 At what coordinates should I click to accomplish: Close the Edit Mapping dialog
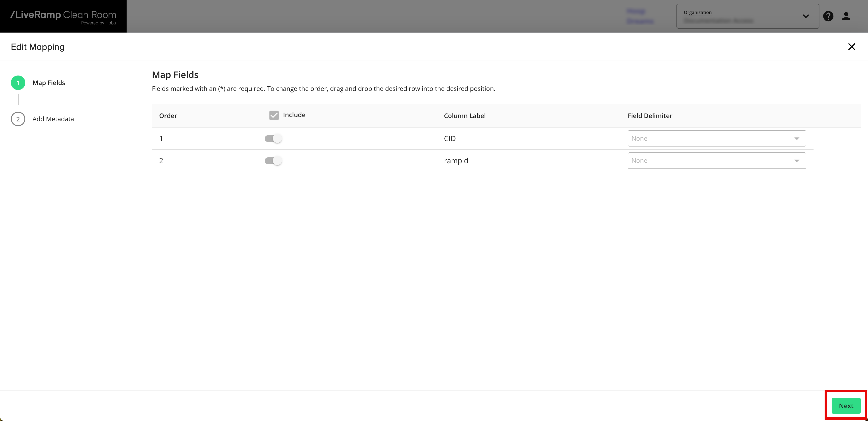851,47
